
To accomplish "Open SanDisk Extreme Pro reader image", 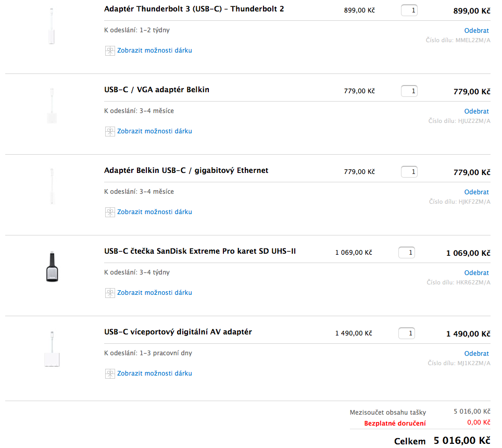I will pyautogui.click(x=52, y=267).
